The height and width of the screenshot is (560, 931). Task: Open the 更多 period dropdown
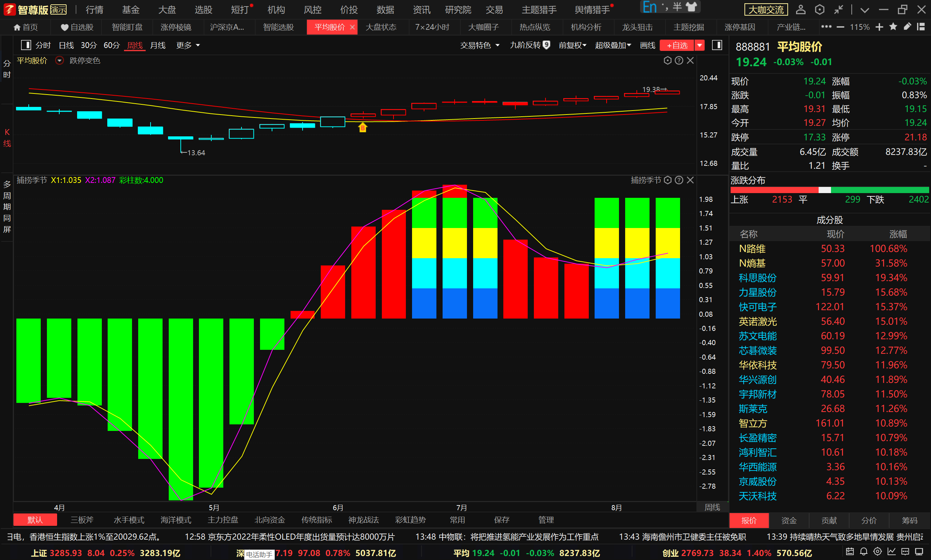point(188,45)
